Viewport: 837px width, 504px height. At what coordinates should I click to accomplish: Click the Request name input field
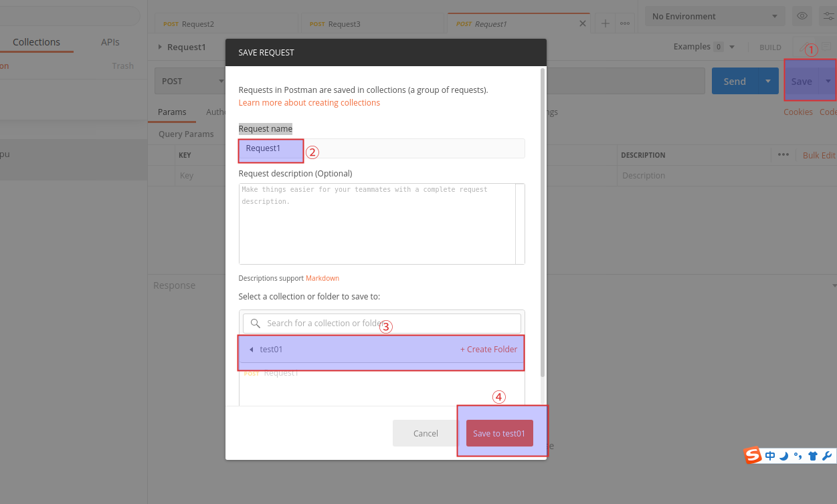tap(382, 148)
